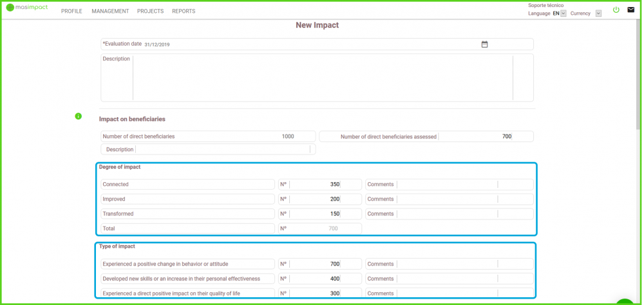Click the green info icon beside Impact on beneficiaries
The image size is (644, 305).
pyautogui.click(x=78, y=116)
